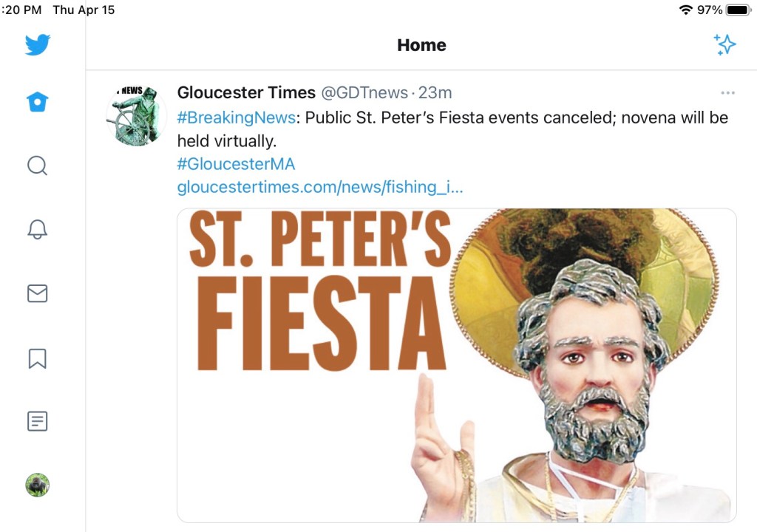
Task: Open the gloucestertimes.com article link
Action: coord(320,187)
